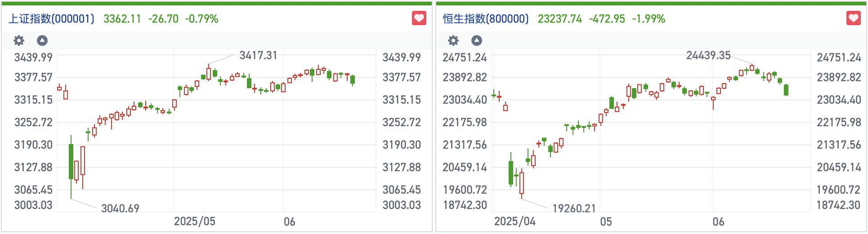The width and height of the screenshot is (868, 234).
Task: Select the 05 date marker on 恒生 chart
Action: (606, 221)
